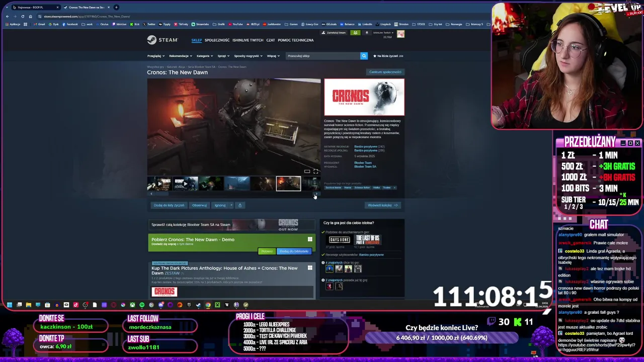The width and height of the screenshot is (644, 362).
Task: Open the SPOŁECZNOŚĆ community menu
Action: click(217, 40)
